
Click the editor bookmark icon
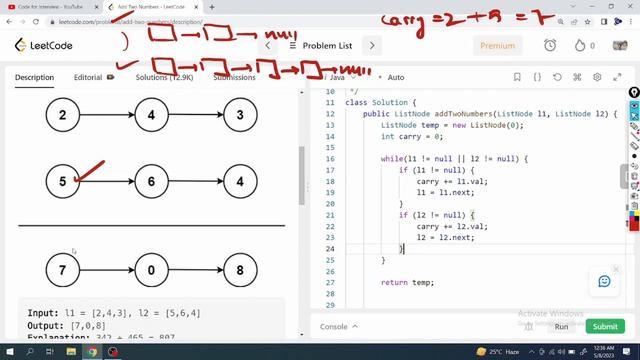pyautogui.click(x=517, y=77)
